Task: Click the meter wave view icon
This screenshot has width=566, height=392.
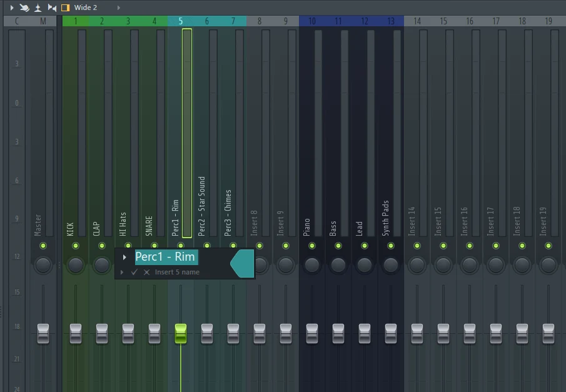Action: [x=52, y=8]
